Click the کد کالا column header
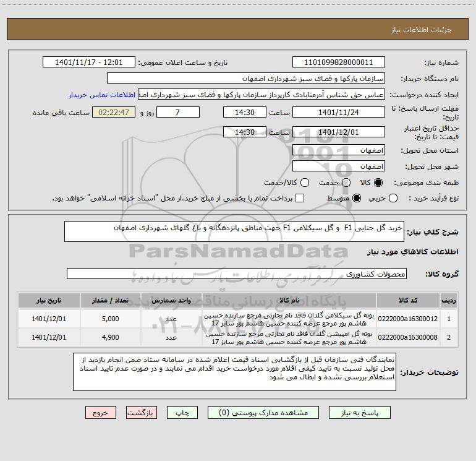Screen dimensions: 476x461 point(408,300)
